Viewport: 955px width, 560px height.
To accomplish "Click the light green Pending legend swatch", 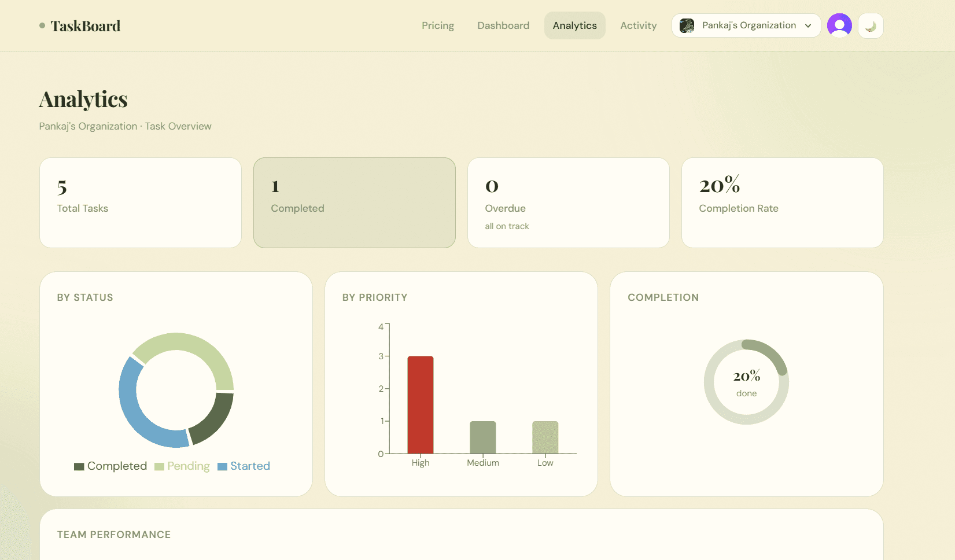I will [160, 467].
